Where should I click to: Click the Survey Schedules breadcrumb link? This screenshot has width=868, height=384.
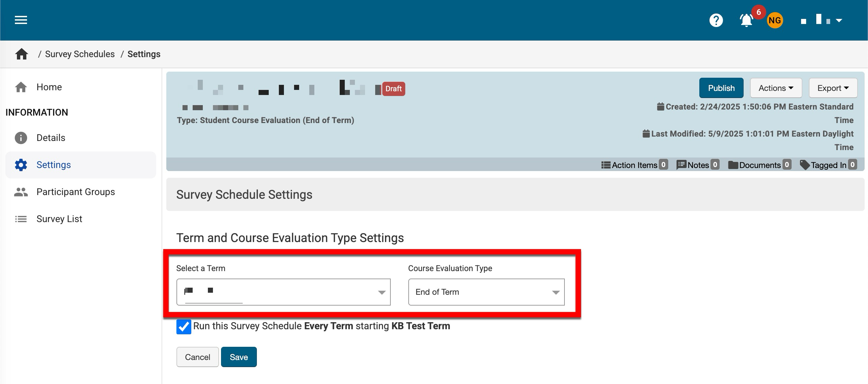point(80,54)
